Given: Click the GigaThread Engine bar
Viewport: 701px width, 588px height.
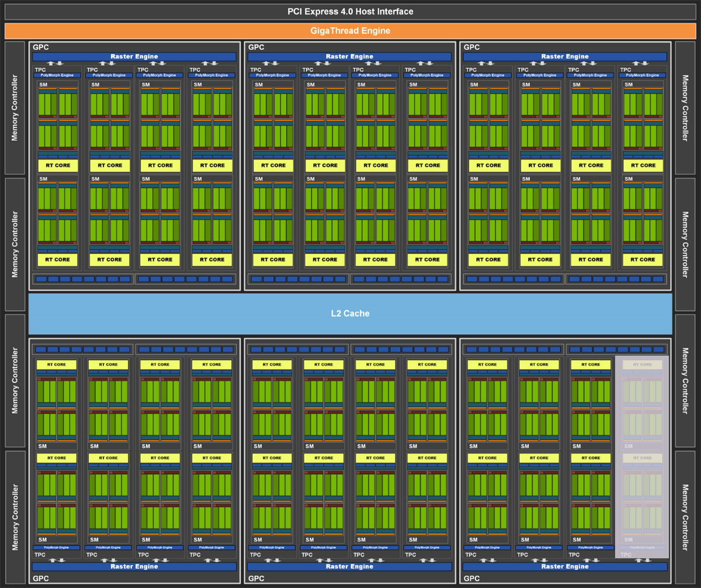Looking at the screenshot, I should tap(350, 30).
